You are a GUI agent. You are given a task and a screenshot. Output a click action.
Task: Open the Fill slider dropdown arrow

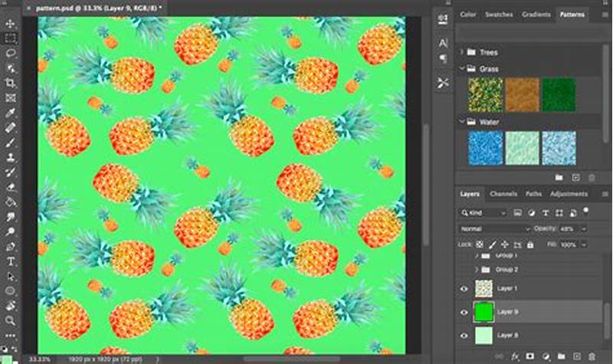[x=584, y=244]
